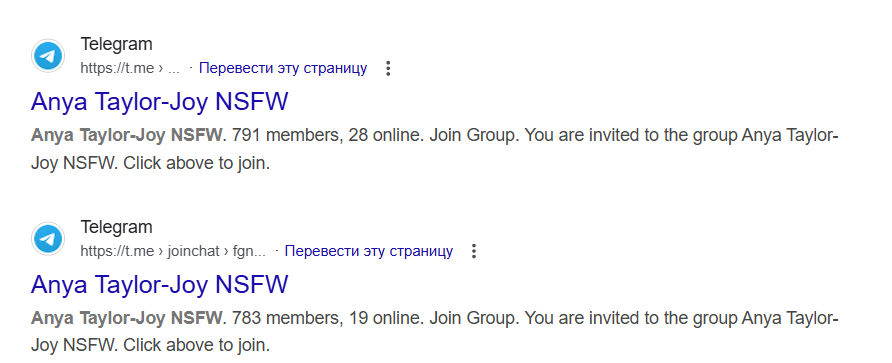Open the three-dot menu beside the joinchat URL
The height and width of the screenshot is (363, 892).
[x=474, y=251]
